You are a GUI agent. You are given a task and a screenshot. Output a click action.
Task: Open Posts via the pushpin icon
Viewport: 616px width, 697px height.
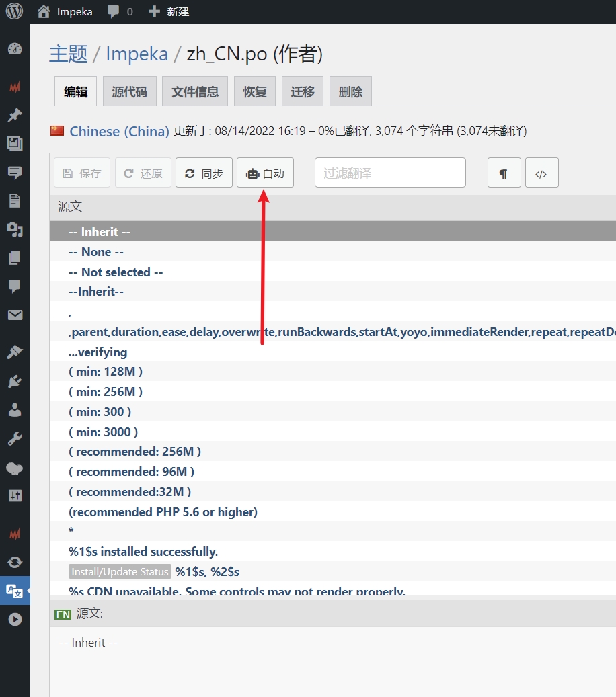[x=15, y=115]
